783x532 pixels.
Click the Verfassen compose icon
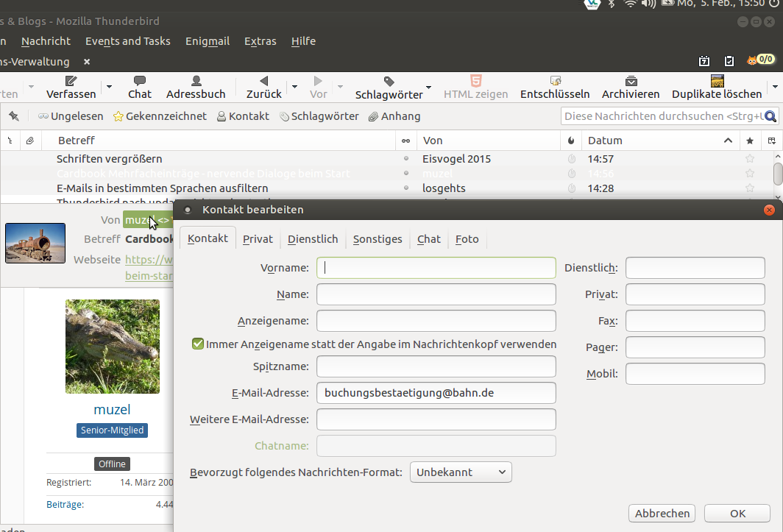71,81
